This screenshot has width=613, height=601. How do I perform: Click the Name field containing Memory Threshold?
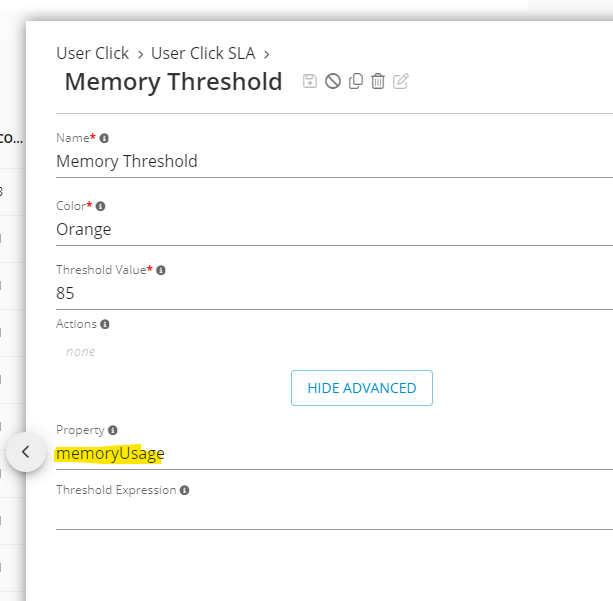pyautogui.click(x=330, y=161)
